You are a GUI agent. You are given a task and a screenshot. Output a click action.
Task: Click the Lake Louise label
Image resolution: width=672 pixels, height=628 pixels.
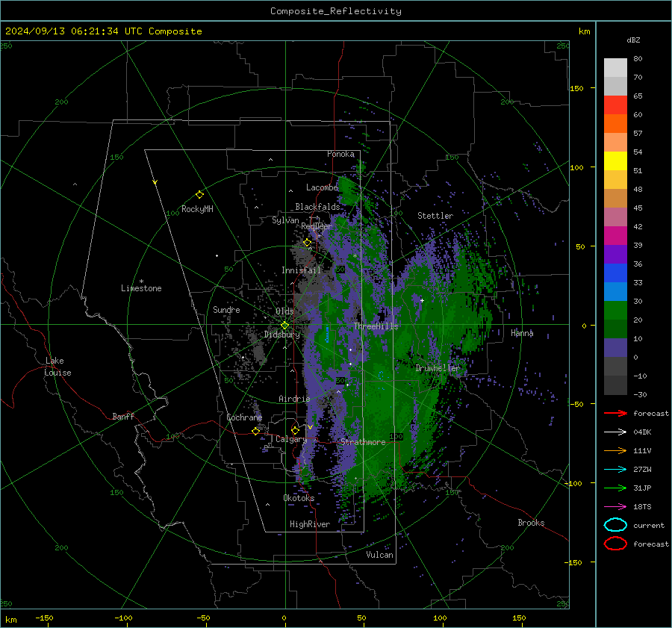[57, 367]
